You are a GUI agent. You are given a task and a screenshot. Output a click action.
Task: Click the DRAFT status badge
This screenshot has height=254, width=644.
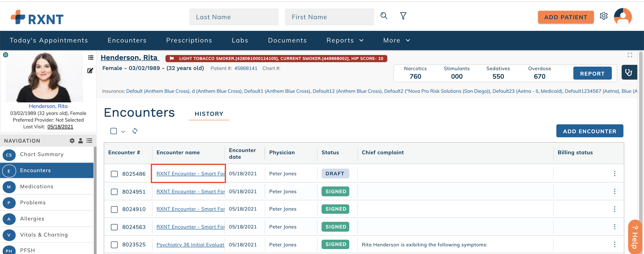[x=335, y=174]
